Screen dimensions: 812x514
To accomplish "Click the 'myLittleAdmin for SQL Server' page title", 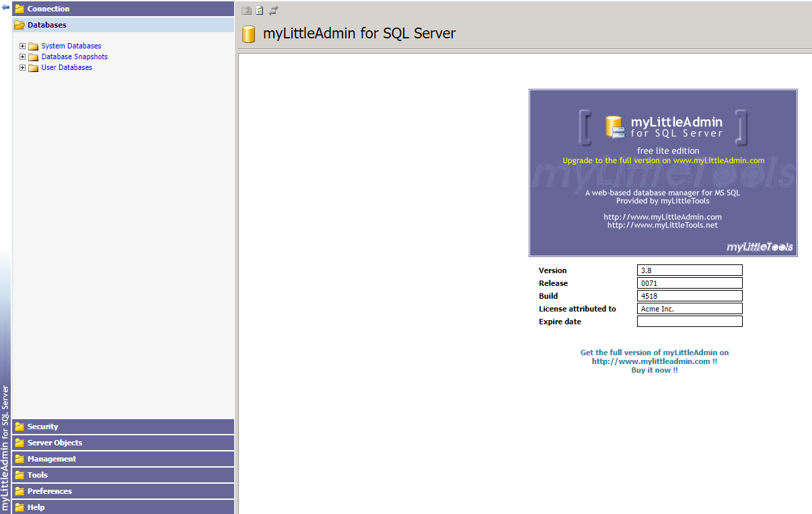I will pyautogui.click(x=359, y=34).
